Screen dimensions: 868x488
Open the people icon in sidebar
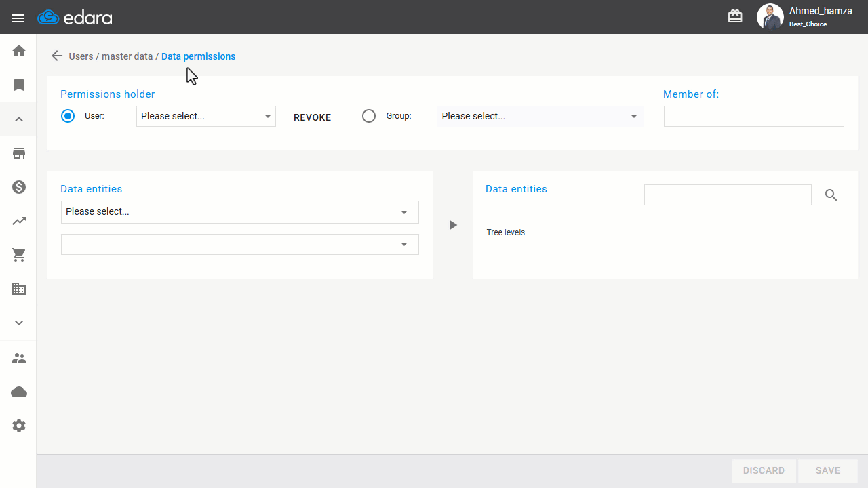[19, 358]
